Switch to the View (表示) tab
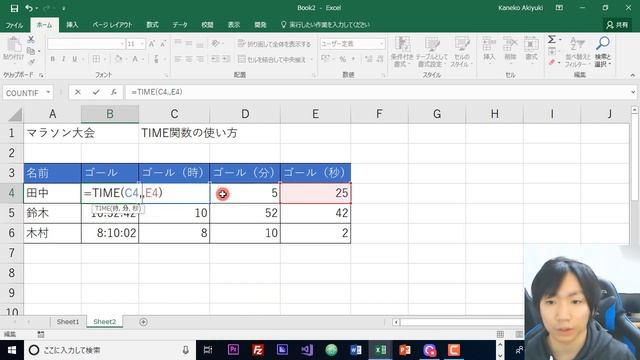Screen dimensions: 640x360 [233, 25]
